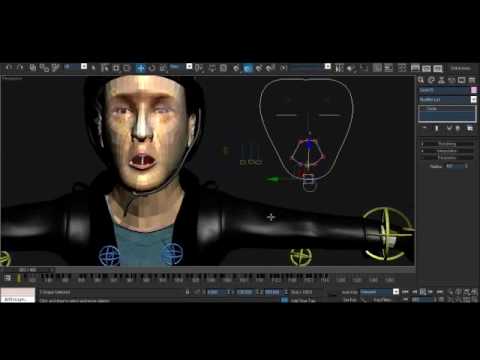Viewport: 480px width, 360px height.
Task: Click Go to End playback control
Action: (x=440, y=292)
